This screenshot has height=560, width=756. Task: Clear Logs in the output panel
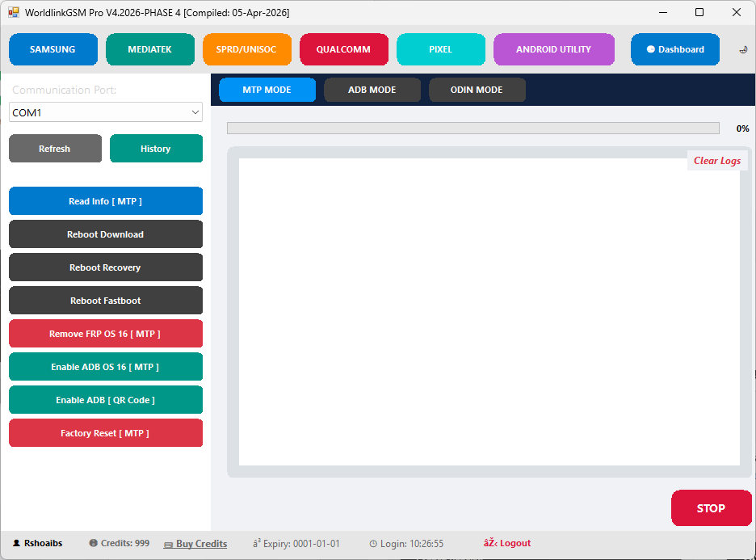click(x=716, y=160)
